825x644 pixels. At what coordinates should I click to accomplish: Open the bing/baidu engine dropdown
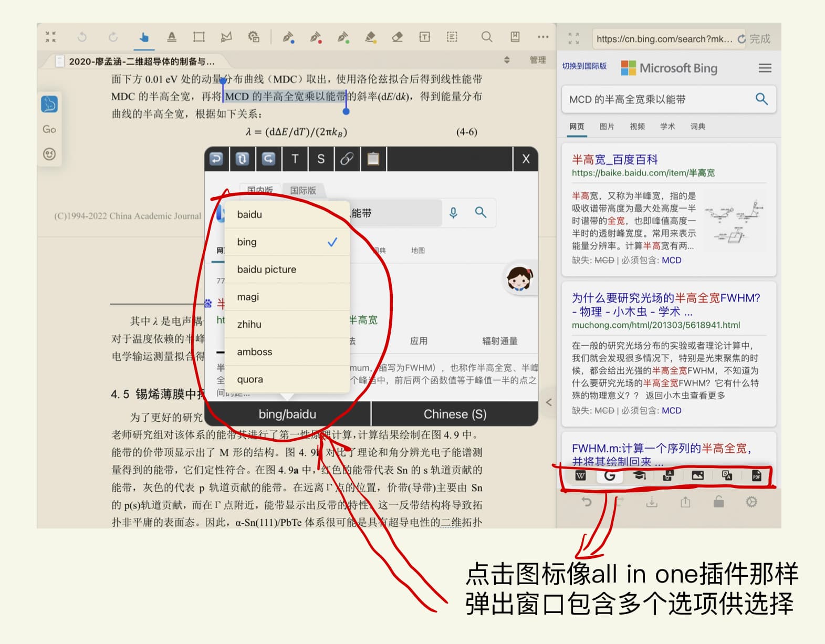point(287,414)
